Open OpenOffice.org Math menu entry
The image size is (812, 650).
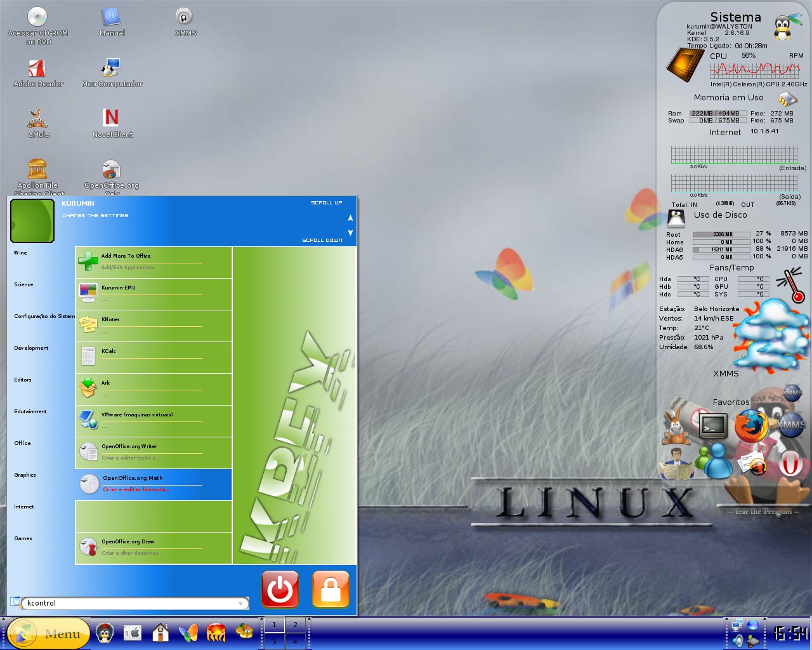[154, 484]
